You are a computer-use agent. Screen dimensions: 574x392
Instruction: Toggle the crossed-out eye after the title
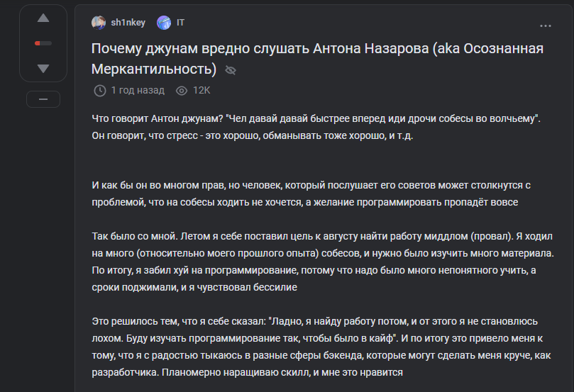tap(230, 70)
